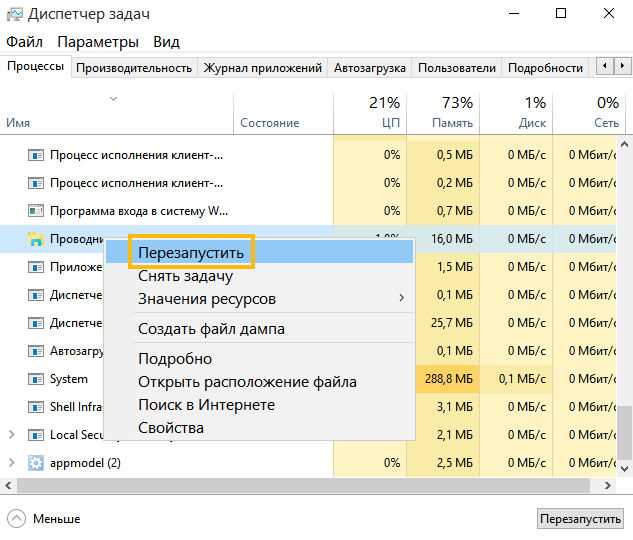The image size is (633, 540).
Task: Click the System process icon
Action: [36, 379]
